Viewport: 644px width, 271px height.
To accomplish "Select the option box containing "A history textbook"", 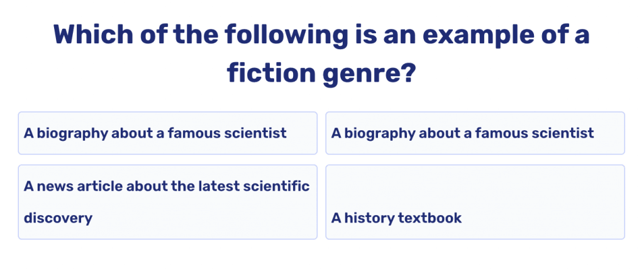I will [475, 202].
